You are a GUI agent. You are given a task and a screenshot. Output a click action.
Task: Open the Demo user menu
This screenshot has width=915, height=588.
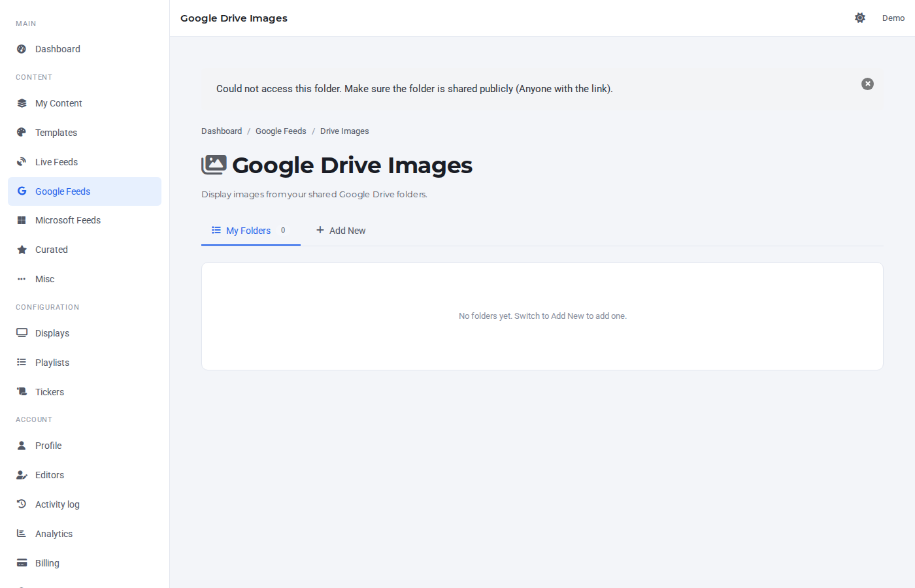tap(893, 18)
